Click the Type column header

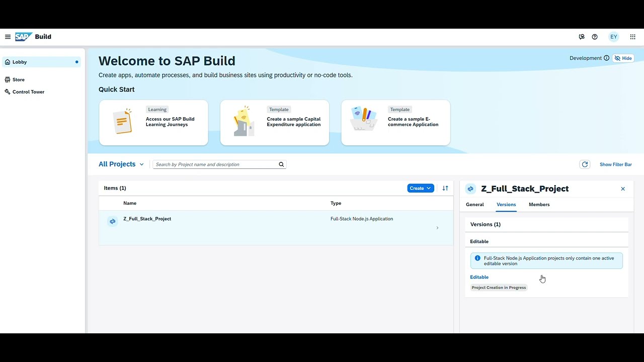[336, 203]
